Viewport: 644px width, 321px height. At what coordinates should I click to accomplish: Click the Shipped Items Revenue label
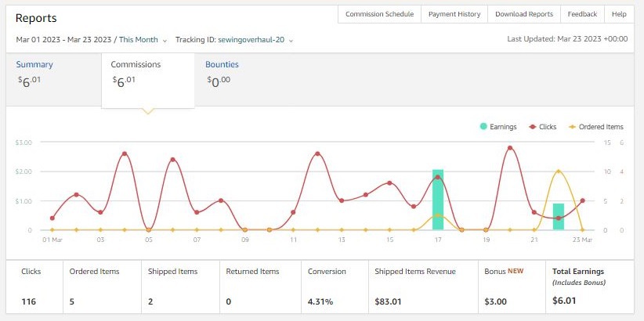[x=415, y=272]
